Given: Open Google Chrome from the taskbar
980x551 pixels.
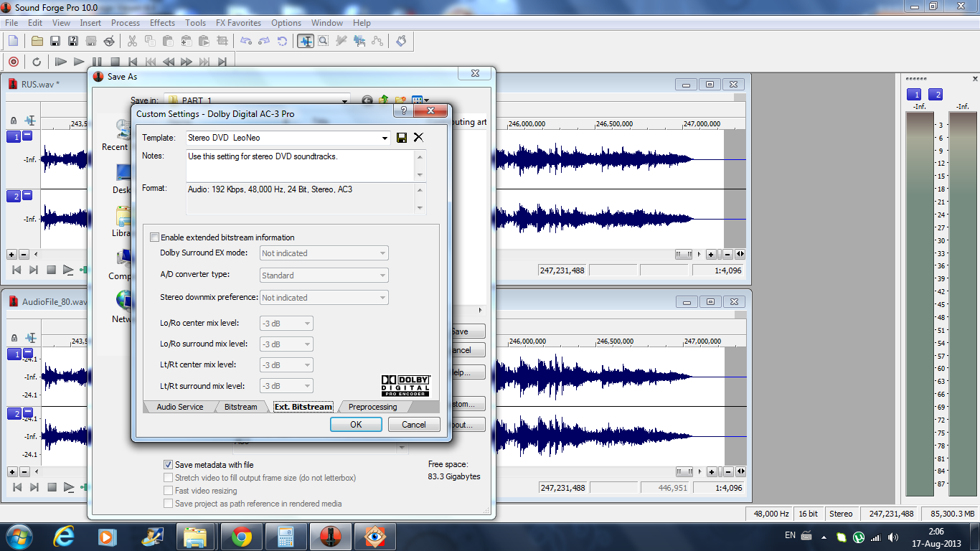Looking at the screenshot, I should [x=242, y=536].
